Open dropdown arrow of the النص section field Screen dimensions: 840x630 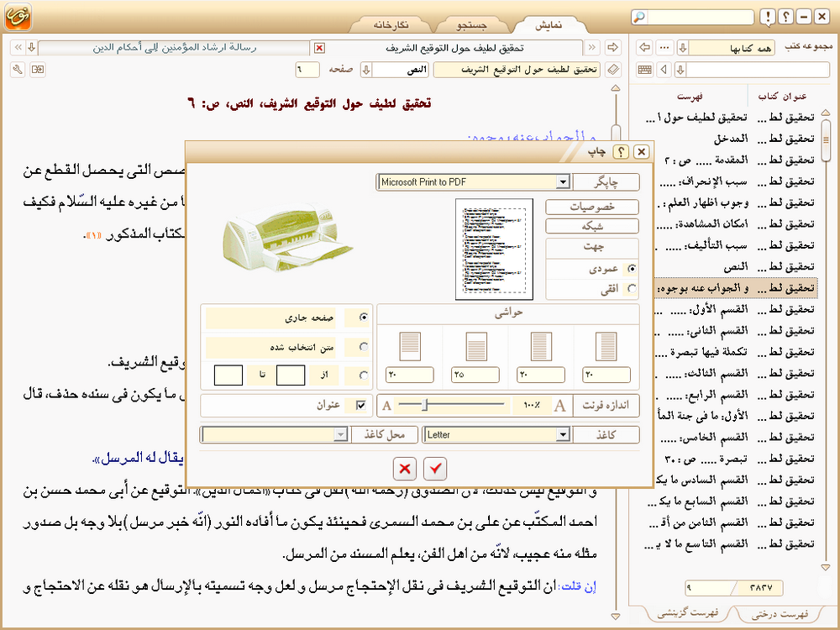[366, 70]
